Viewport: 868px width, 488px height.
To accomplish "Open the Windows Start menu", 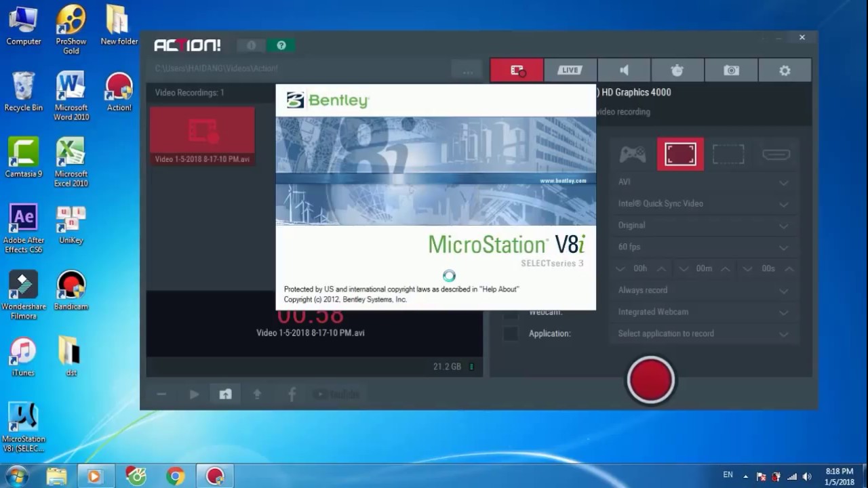I will 16,476.
